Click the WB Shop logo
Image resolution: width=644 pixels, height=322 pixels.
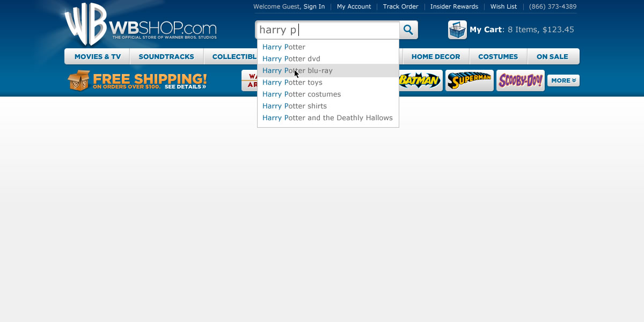pyautogui.click(x=140, y=25)
